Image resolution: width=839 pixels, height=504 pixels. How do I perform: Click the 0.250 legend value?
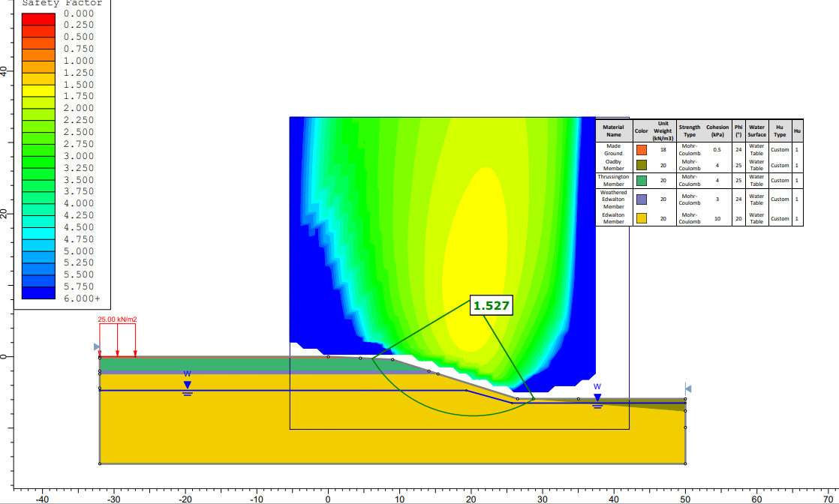pyautogui.click(x=79, y=25)
